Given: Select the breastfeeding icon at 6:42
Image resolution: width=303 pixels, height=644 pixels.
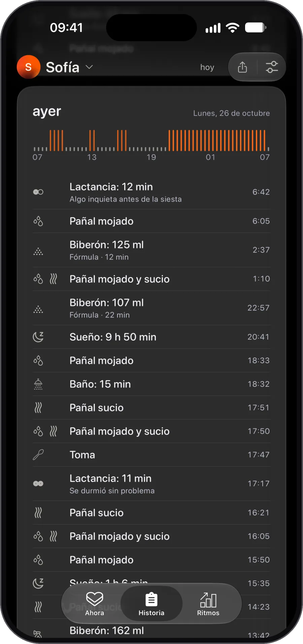Looking at the screenshot, I should tap(38, 192).
